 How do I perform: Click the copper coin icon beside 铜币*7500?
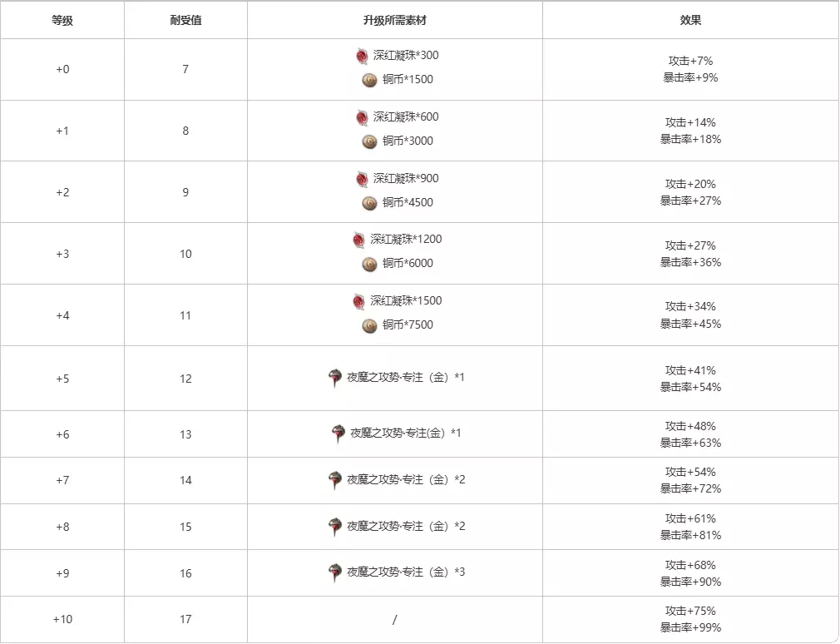[370, 325]
